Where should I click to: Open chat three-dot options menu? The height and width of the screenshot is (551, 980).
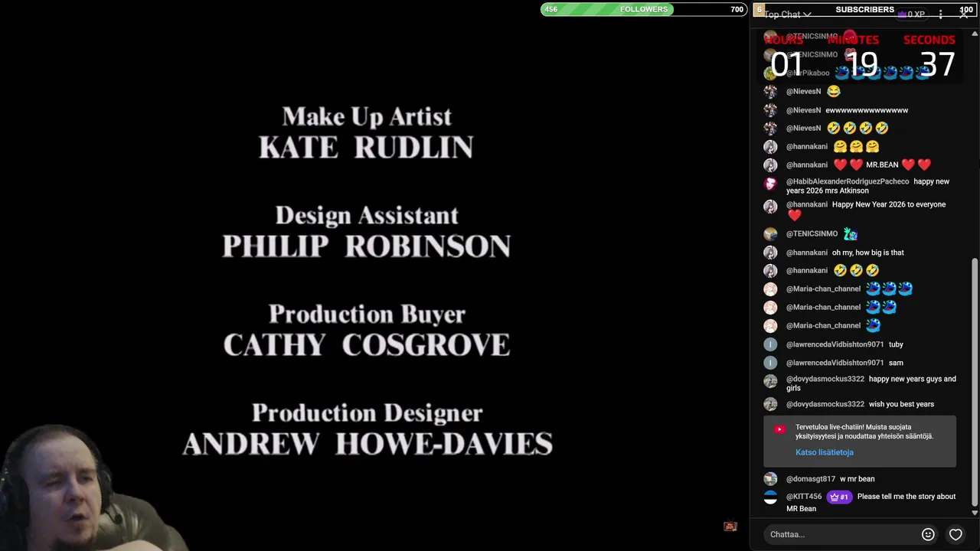941,14
